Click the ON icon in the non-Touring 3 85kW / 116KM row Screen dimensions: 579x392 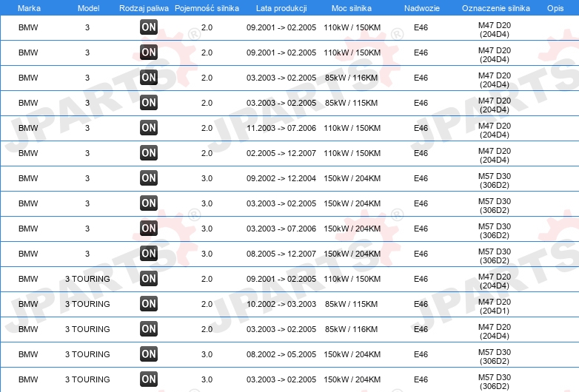tap(149, 78)
